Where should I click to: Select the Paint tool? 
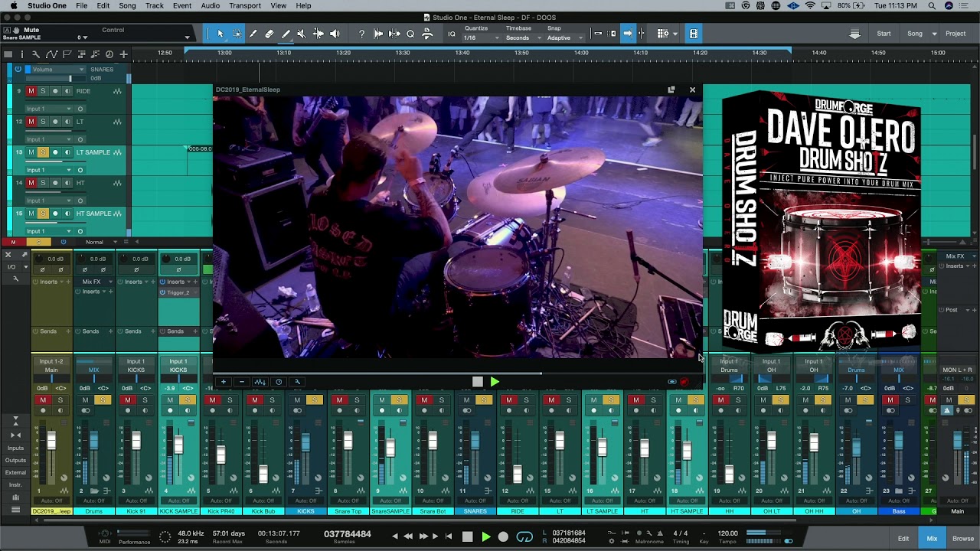[286, 34]
